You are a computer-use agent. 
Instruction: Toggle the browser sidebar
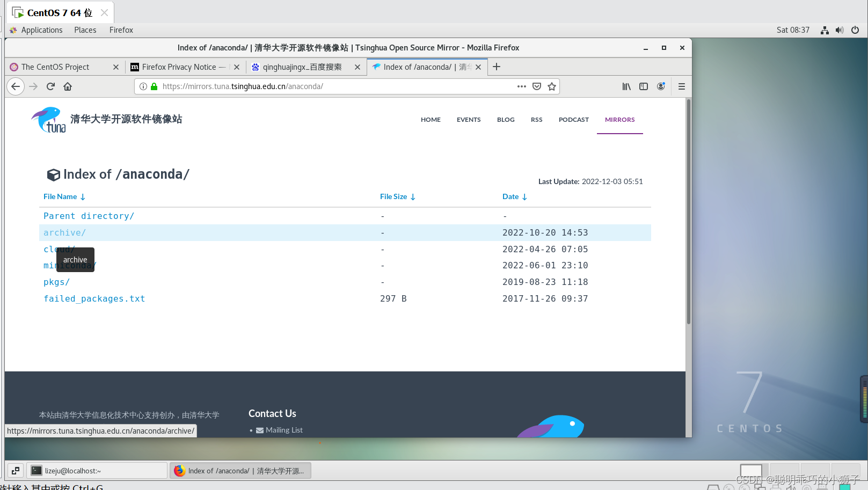[644, 86]
